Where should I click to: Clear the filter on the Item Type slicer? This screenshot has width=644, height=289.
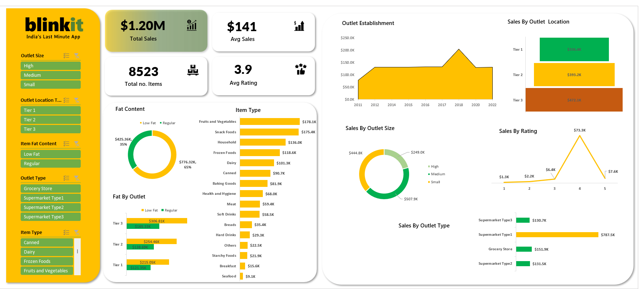[77, 233]
